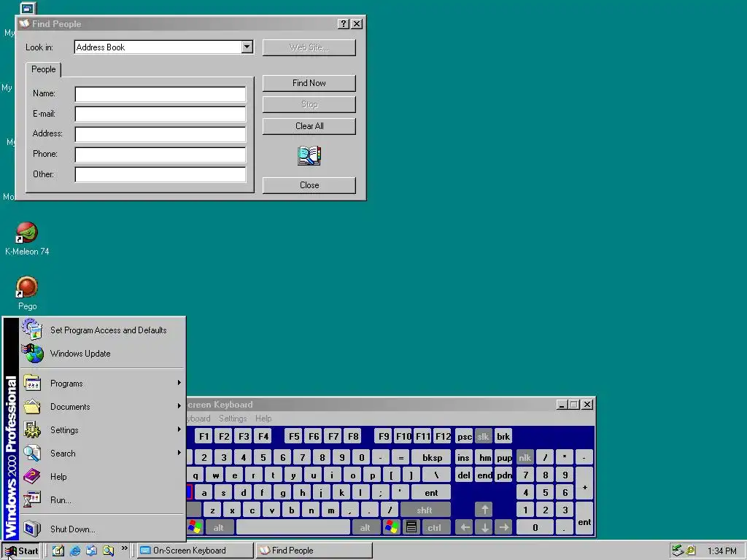The height and width of the screenshot is (560, 747).
Task: Click the search folder Quick Launch icon
Action: coord(108,551)
